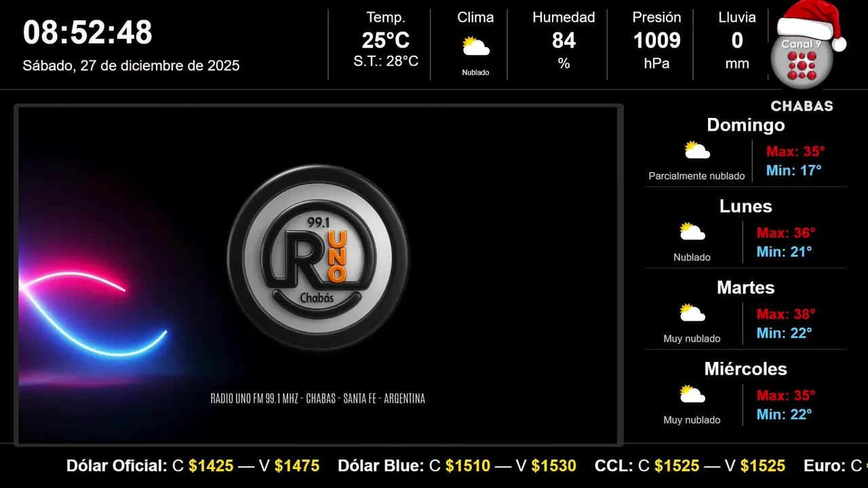Click Miércoles Max: 35° temperature

click(786, 395)
